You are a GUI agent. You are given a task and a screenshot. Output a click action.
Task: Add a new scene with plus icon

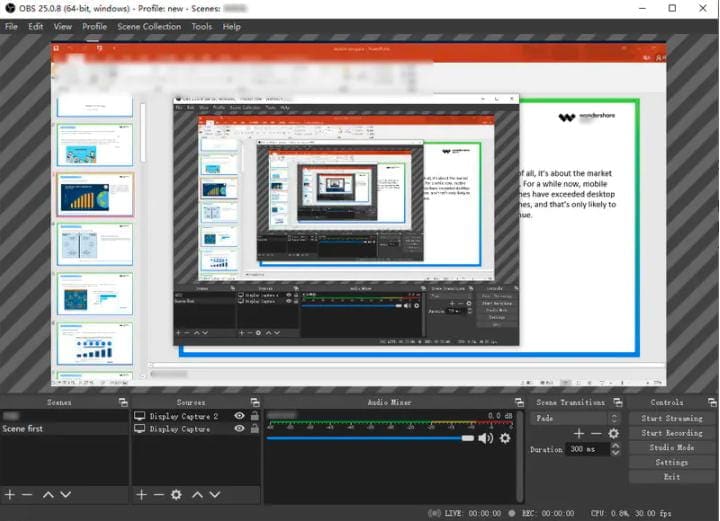(10, 494)
